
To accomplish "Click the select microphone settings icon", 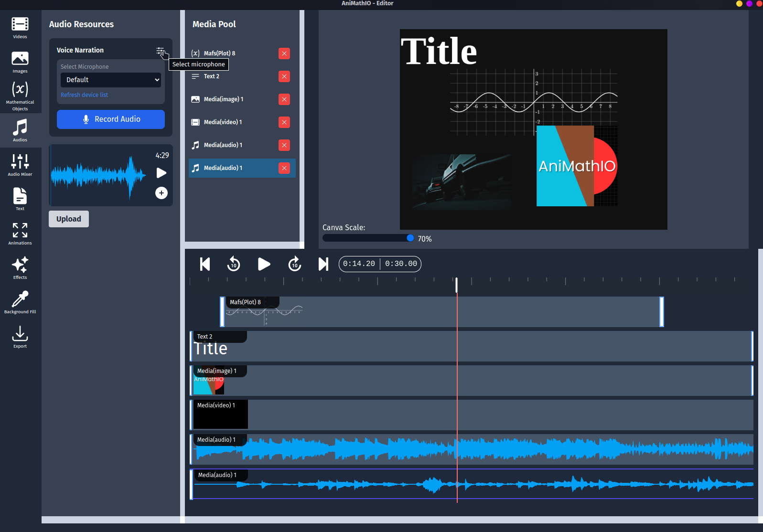I will tap(161, 51).
